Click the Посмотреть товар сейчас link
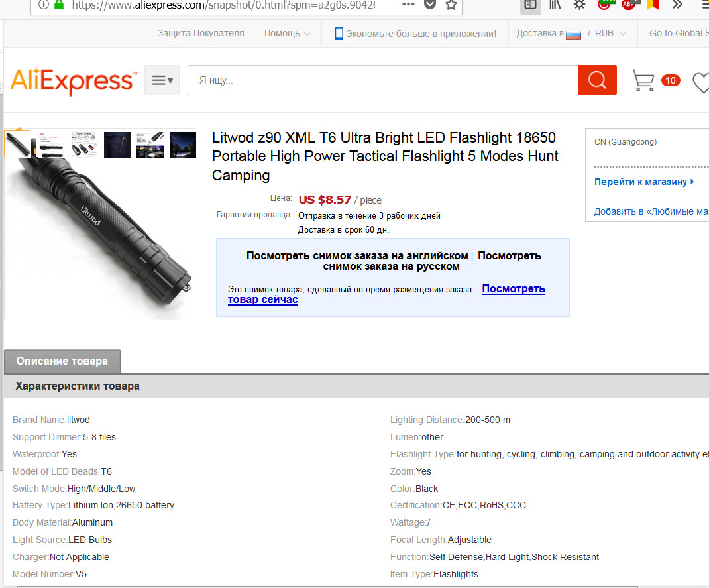The width and height of the screenshot is (709, 588). 386,294
